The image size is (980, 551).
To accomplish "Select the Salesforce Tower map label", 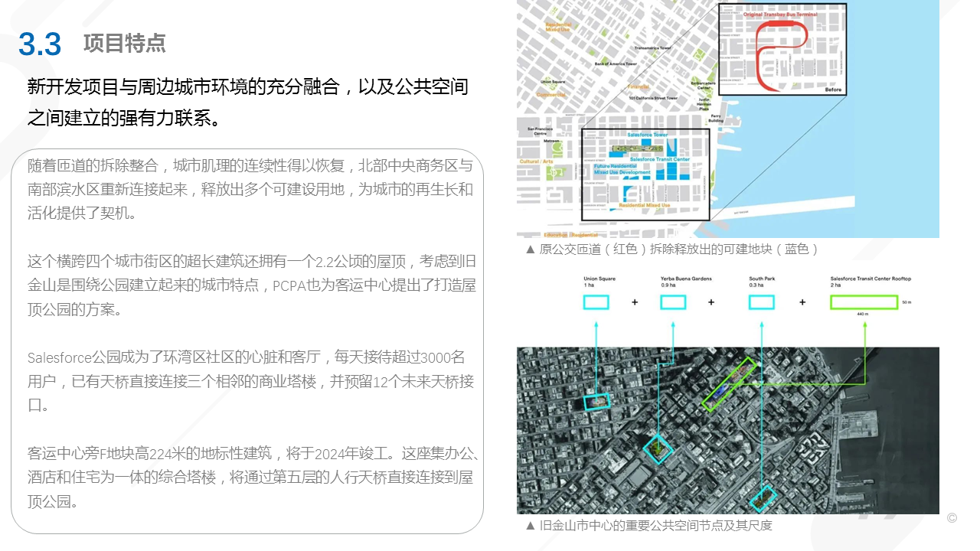I will pos(648,135).
